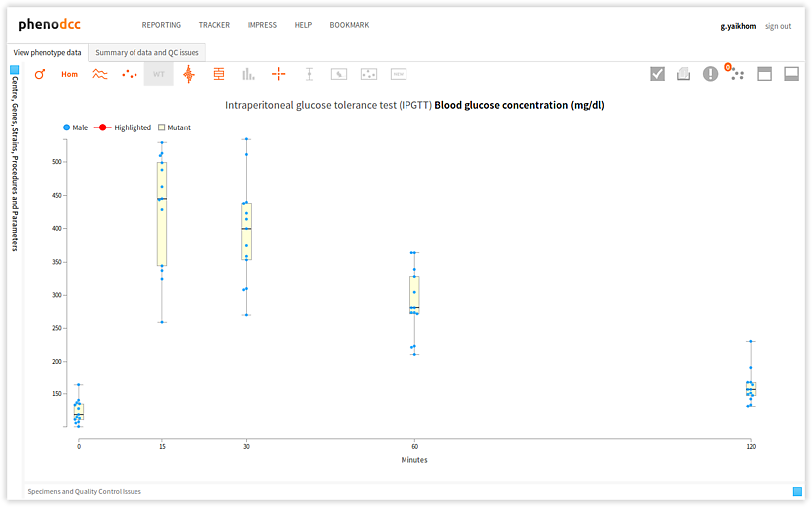
Task: Toggle the WT wildtype button
Action: [x=159, y=74]
